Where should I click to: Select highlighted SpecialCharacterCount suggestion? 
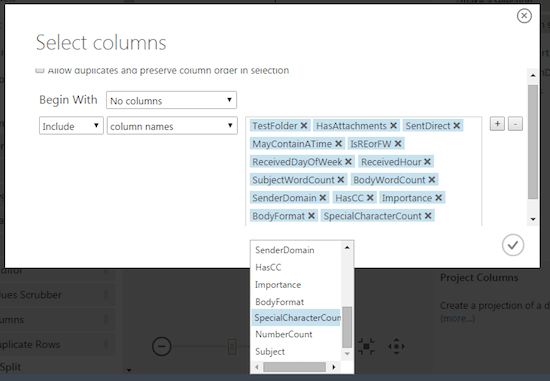295,318
